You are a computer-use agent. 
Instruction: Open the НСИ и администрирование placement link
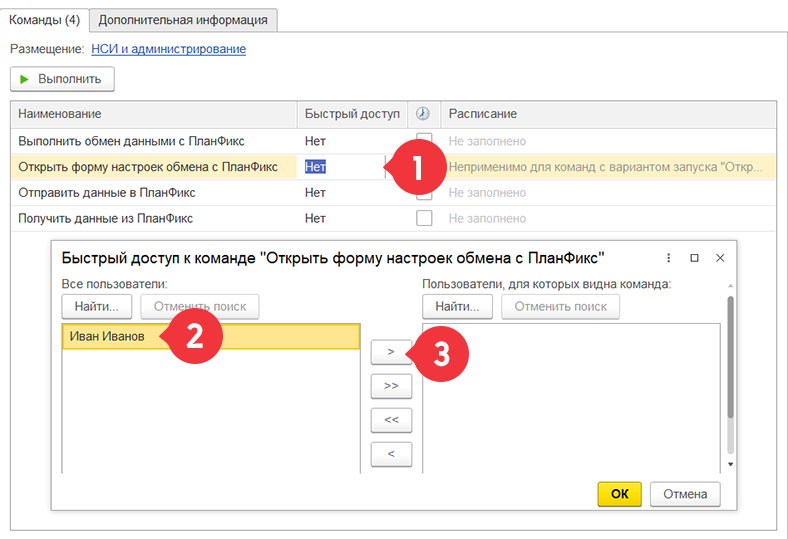pos(168,49)
